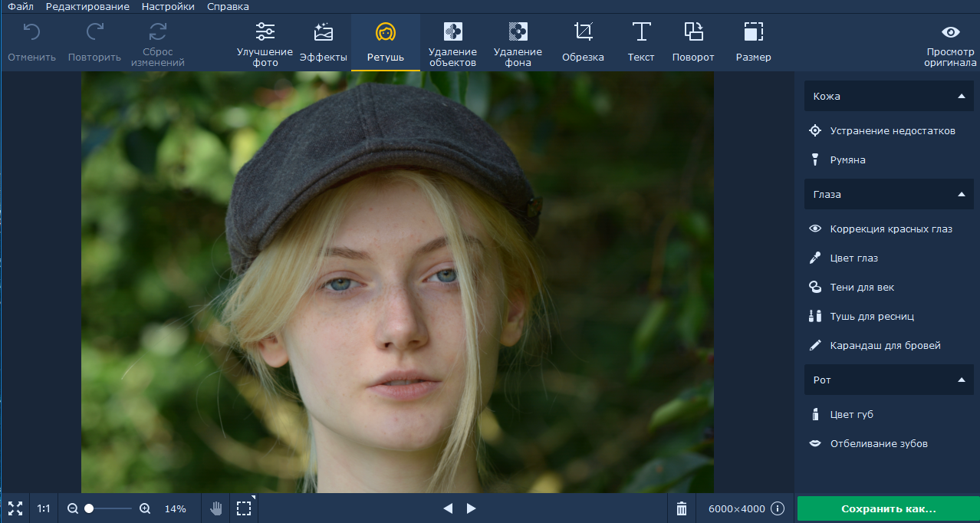
Task: Open the Улучшение фото tool
Action: click(x=265, y=43)
